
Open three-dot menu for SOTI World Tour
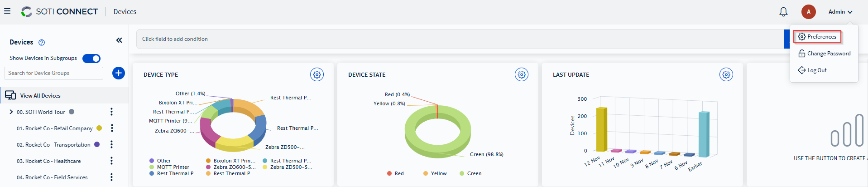(111, 112)
